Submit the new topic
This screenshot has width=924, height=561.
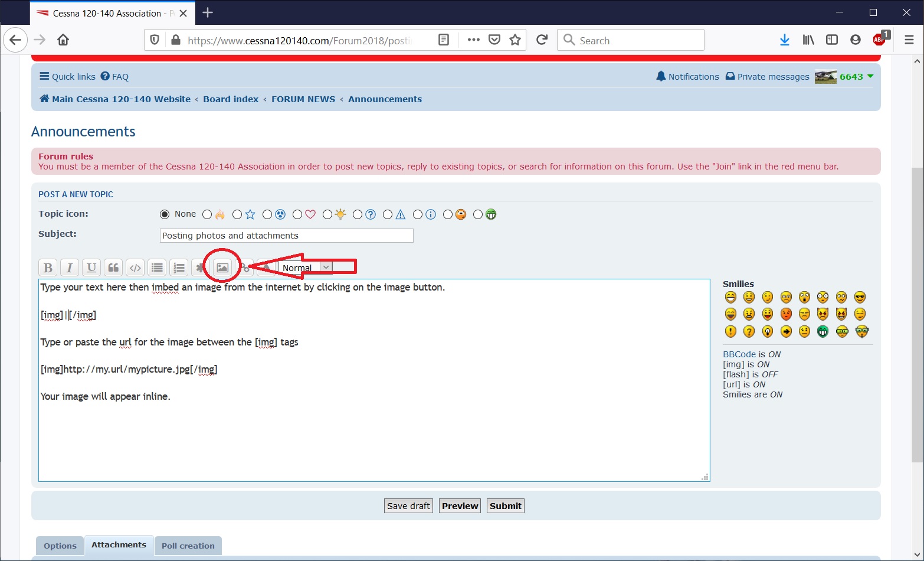(506, 506)
